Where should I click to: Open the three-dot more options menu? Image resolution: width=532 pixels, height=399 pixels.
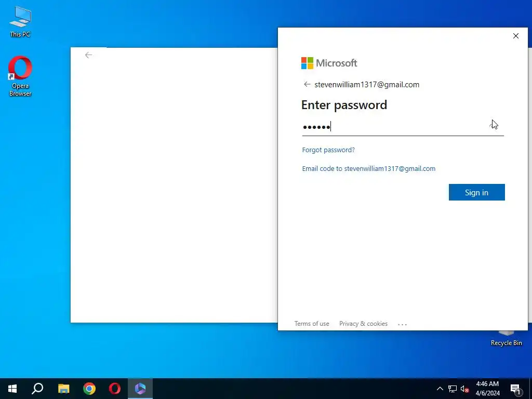pyautogui.click(x=403, y=324)
